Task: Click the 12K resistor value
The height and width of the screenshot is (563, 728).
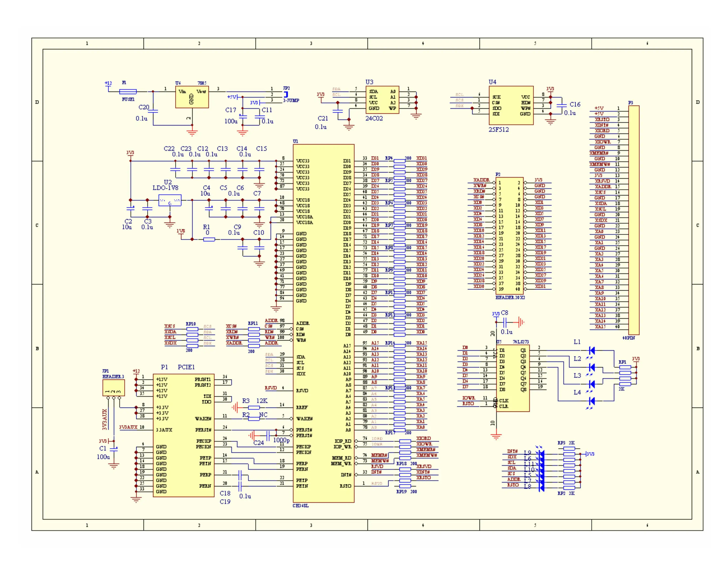Action: pyautogui.click(x=262, y=401)
